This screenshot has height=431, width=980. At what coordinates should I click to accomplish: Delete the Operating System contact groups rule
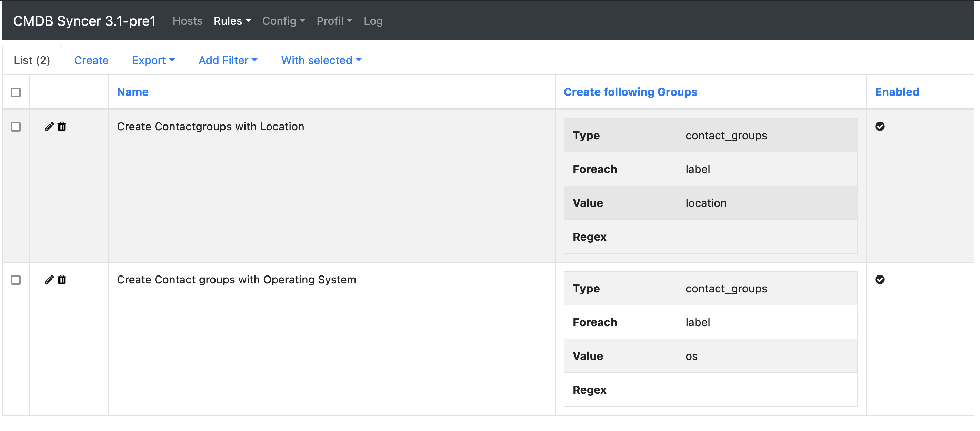click(62, 280)
